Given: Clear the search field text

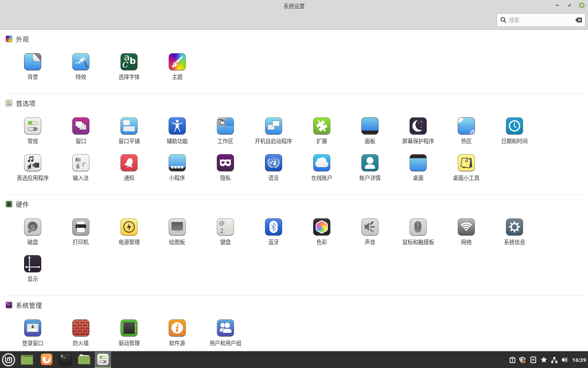Looking at the screenshot, I should pyautogui.click(x=579, y=20).
